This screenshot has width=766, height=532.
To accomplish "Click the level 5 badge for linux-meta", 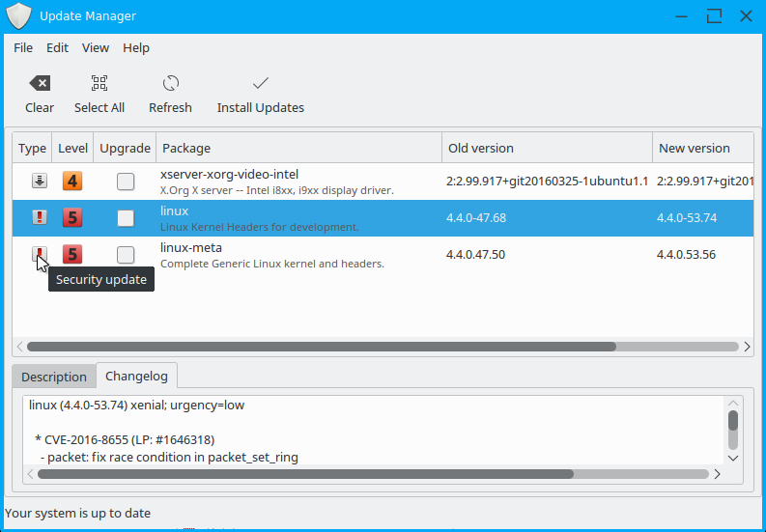I will tap(72, 255).
